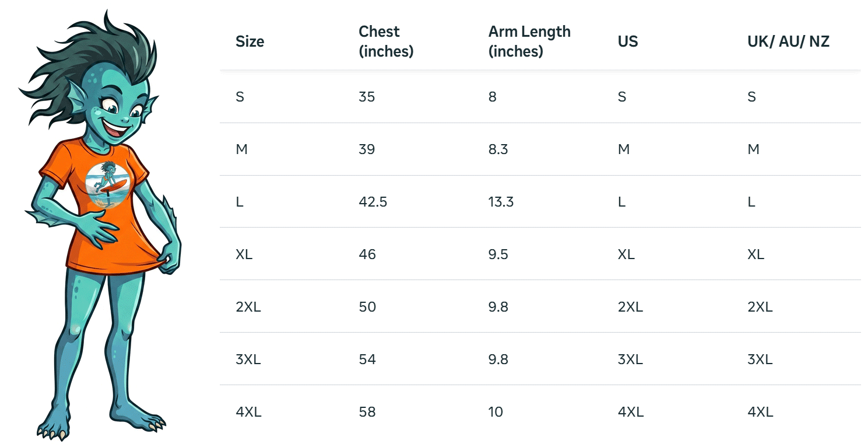The image size is (868, 447).
Task: Select the M label in the Size column
Action: point(241,149)
